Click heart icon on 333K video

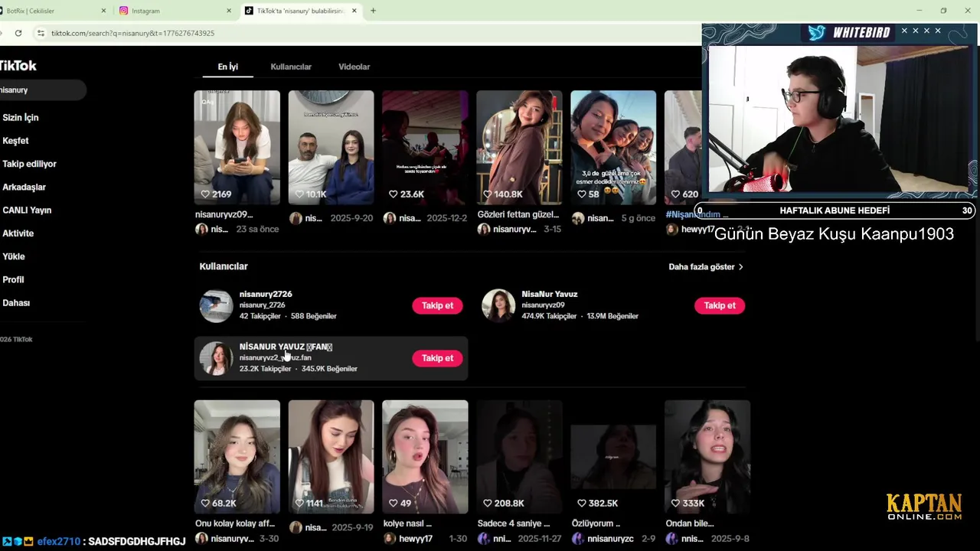tap(675, 504)
